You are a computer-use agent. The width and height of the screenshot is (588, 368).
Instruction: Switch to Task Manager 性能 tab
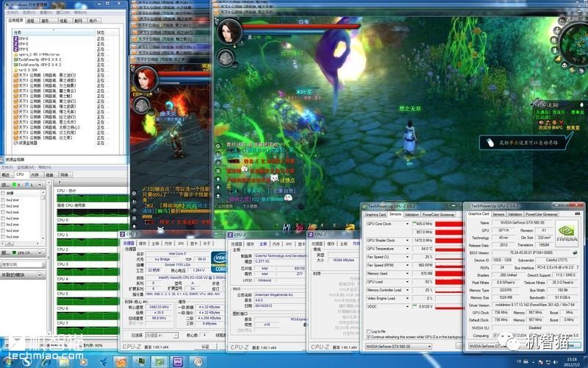pyautogui.click(x=64, y=21)
